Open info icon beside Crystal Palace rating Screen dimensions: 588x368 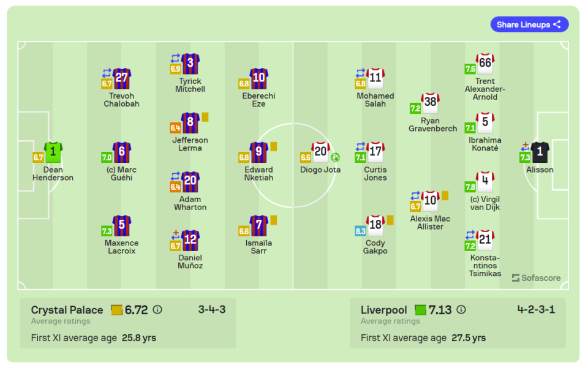point(157,310)
